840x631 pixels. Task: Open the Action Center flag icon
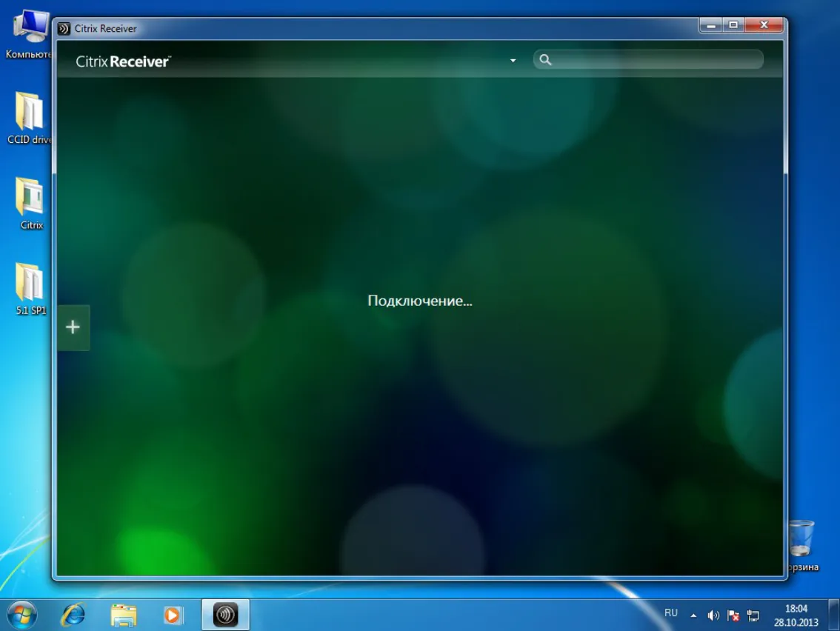tap(733, 615)
